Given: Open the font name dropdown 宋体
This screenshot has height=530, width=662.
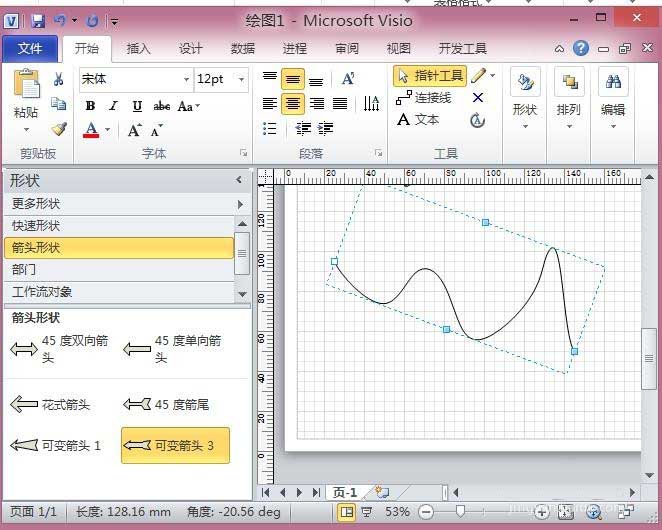Looking at the screenshot, I should [x=186, y=79].
